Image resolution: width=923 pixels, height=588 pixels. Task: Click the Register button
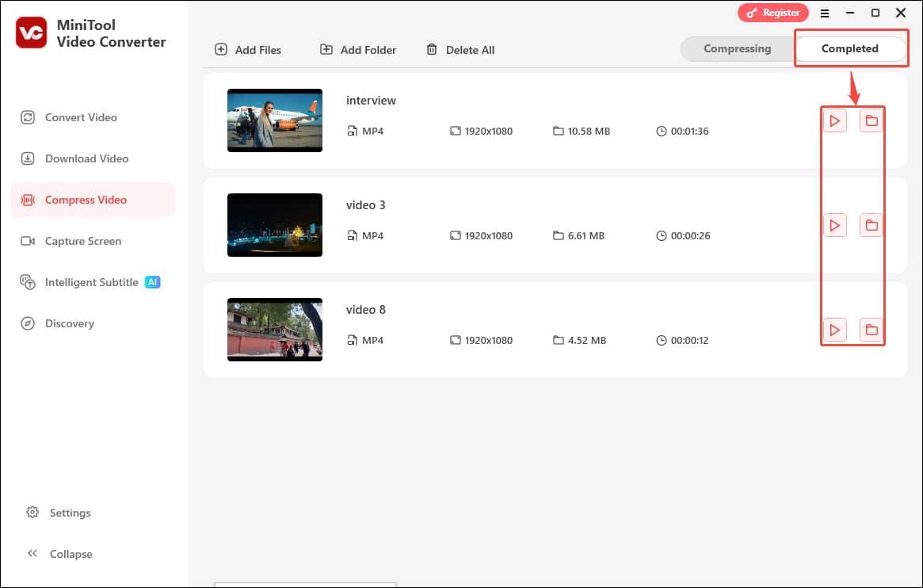[x=772, y=13]
